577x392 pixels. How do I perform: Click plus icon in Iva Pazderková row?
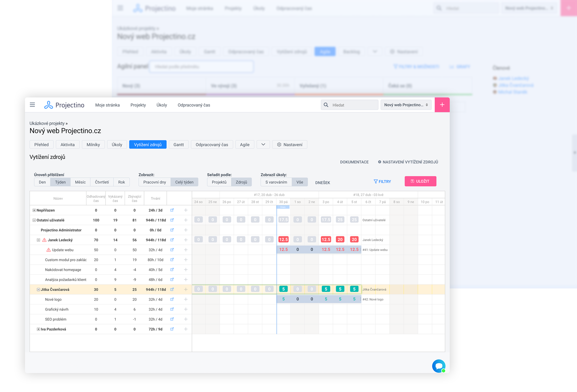click(186, 329)
